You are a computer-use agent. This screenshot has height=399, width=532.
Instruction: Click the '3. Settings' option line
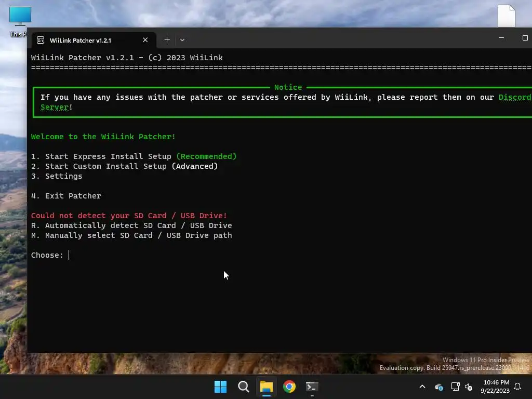57,176
